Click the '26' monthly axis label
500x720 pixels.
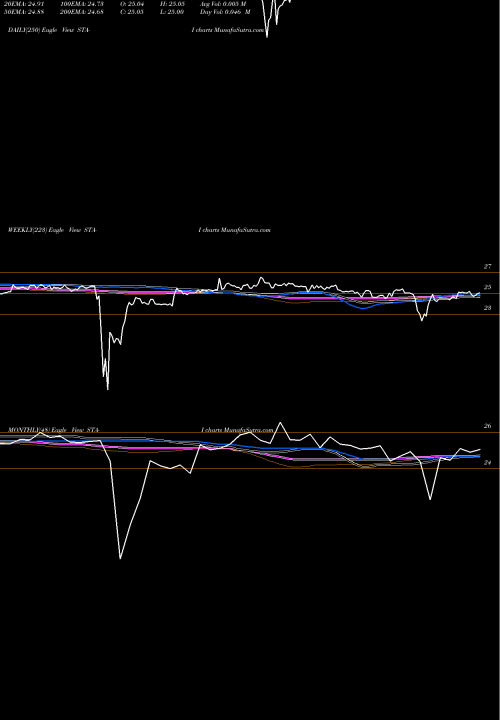[487, 426]
